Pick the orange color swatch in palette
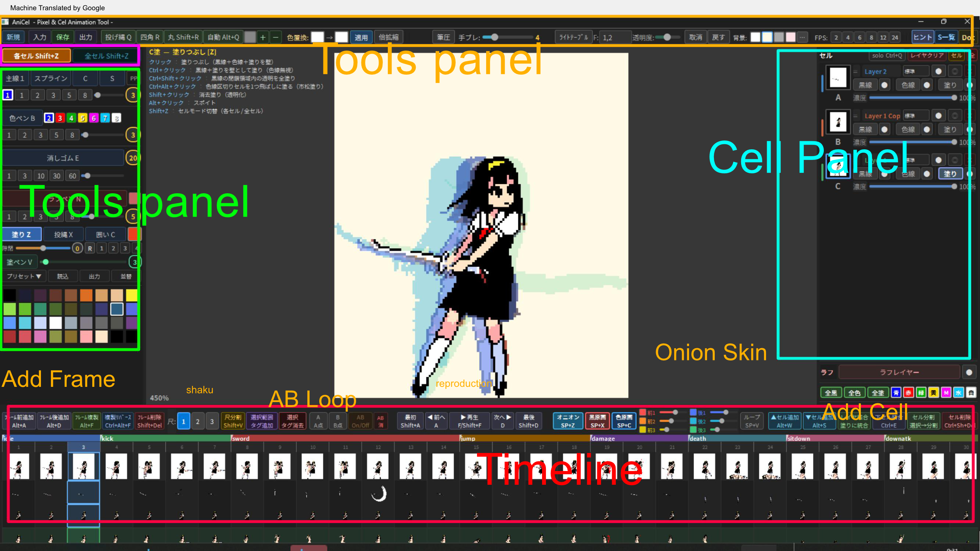The image size is (980, 551). (x=86, y=295)
